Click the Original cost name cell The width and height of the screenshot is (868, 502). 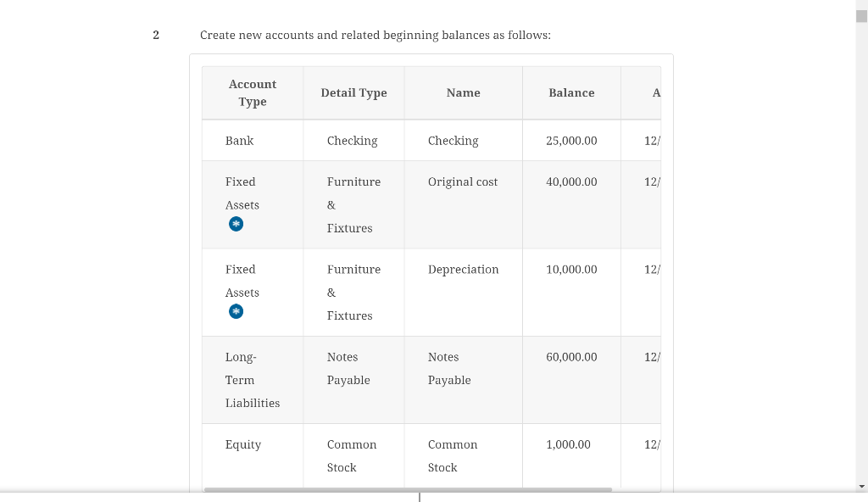(x=463, y=182)
